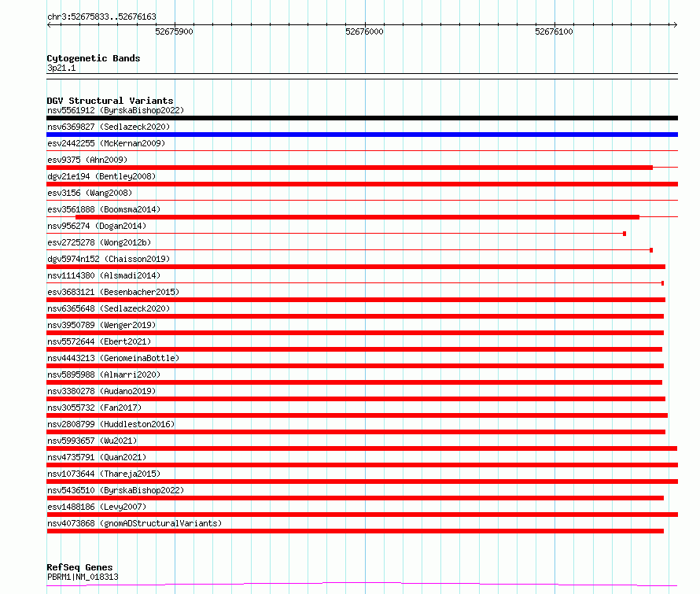Select the Cytogenetic Bands track title
Image resolution: width=700 pixels, height=594 pixels.
tap(94, 58)
